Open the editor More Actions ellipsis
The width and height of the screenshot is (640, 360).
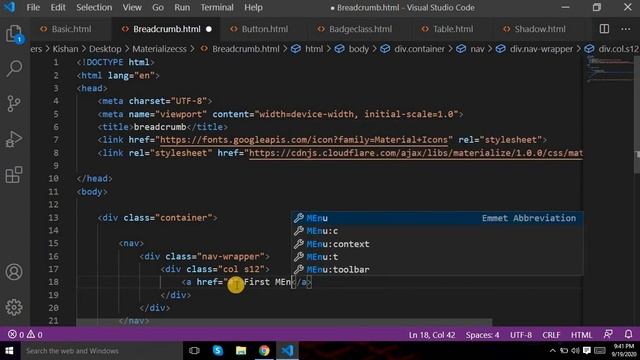pos(625,29)
